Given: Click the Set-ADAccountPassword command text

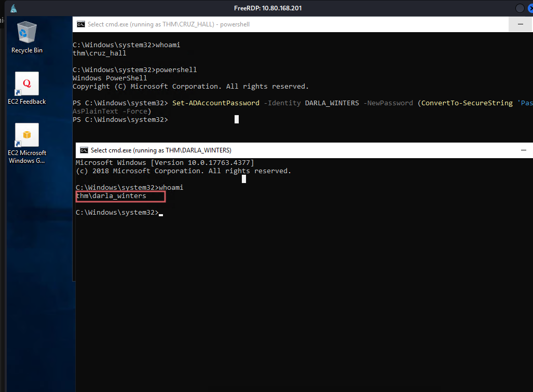Looking at the screenshot, I should click(x=215, y=103).
